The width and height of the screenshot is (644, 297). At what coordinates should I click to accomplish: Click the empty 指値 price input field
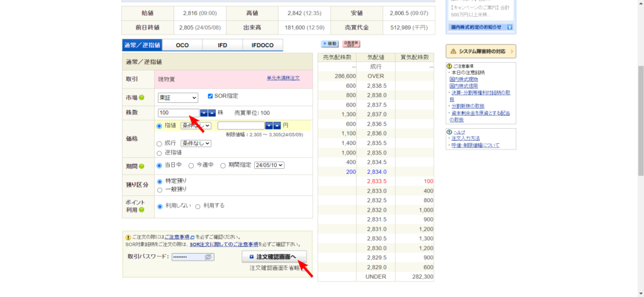click(x=241, y=126)
